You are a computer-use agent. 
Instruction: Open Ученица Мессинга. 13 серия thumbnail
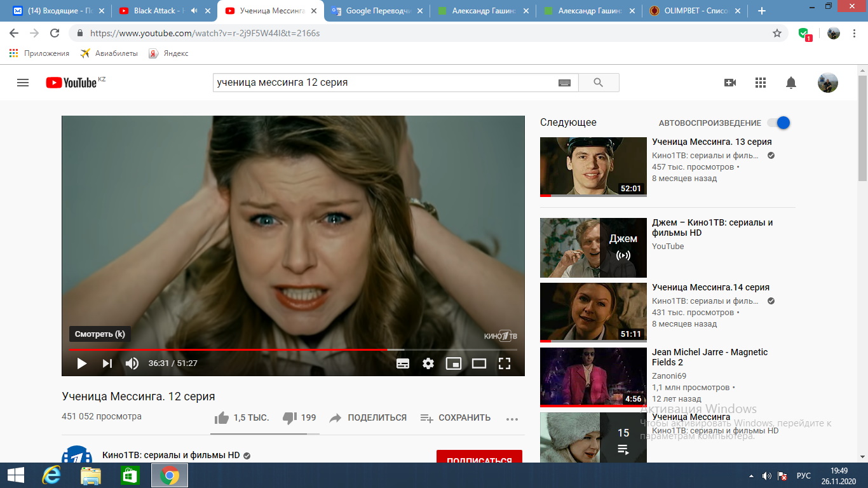point(593,167)
